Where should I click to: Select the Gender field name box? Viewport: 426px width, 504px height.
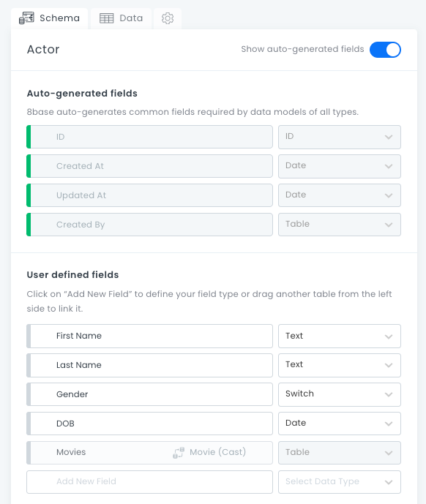click(x=149, y=394)
